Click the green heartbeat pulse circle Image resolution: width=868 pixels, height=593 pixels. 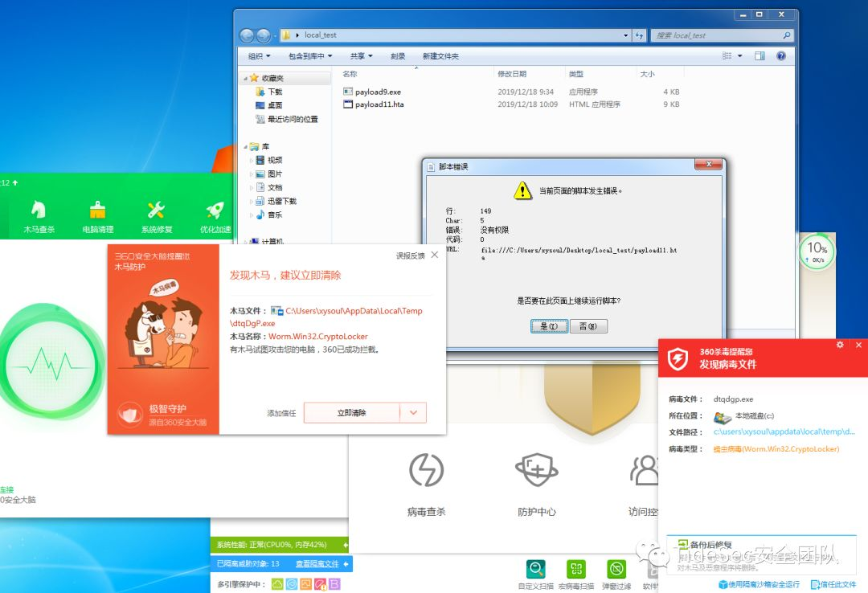(x=51, y=366)
